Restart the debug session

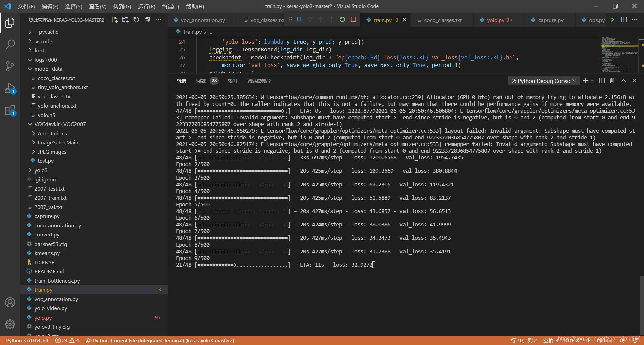coord(342,19)
